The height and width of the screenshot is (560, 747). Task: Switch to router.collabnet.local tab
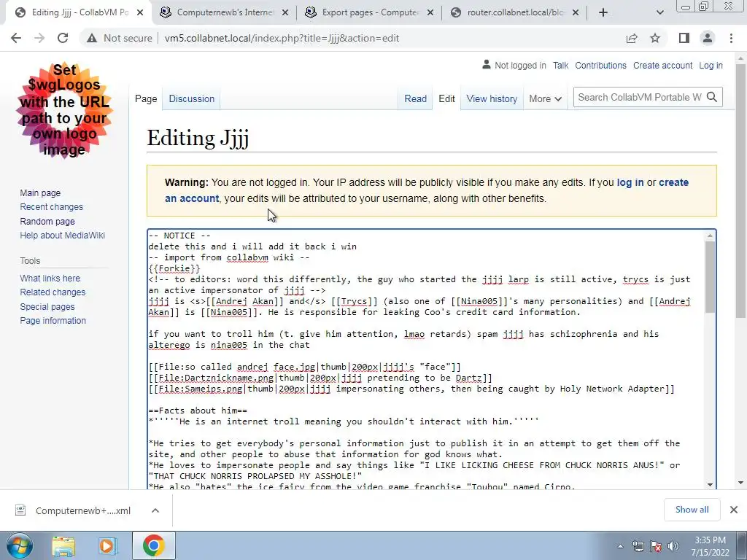[x=514, y=13]
